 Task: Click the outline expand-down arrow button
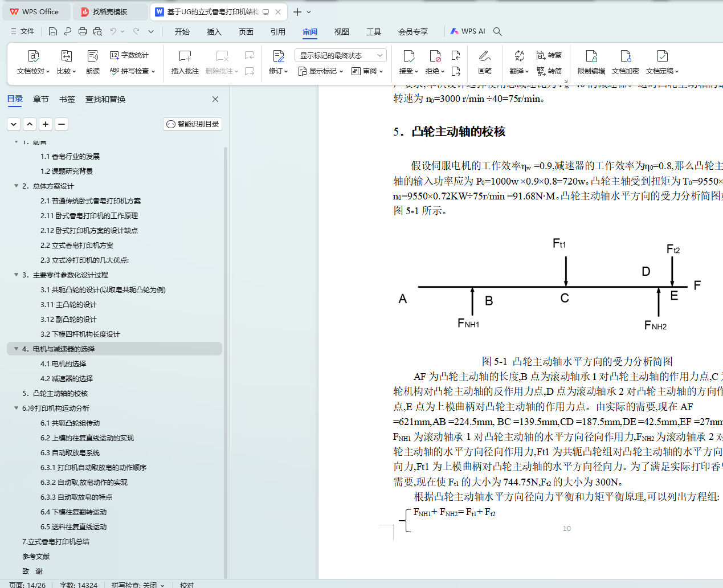[14, 124]
